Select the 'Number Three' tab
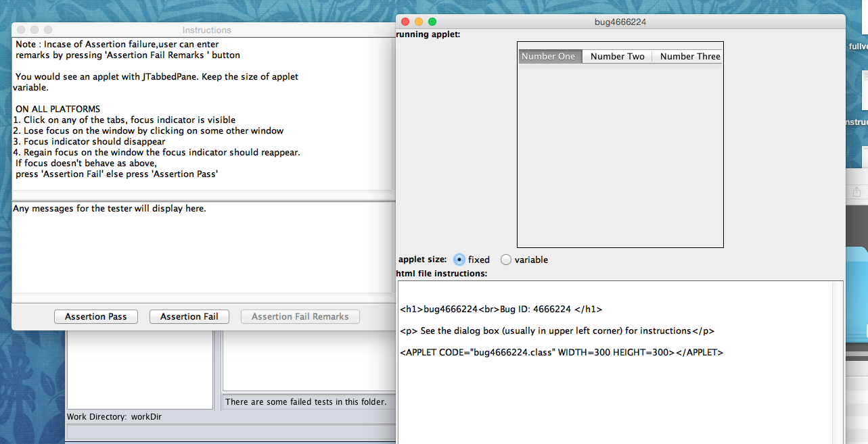 [x=689, y=57]
